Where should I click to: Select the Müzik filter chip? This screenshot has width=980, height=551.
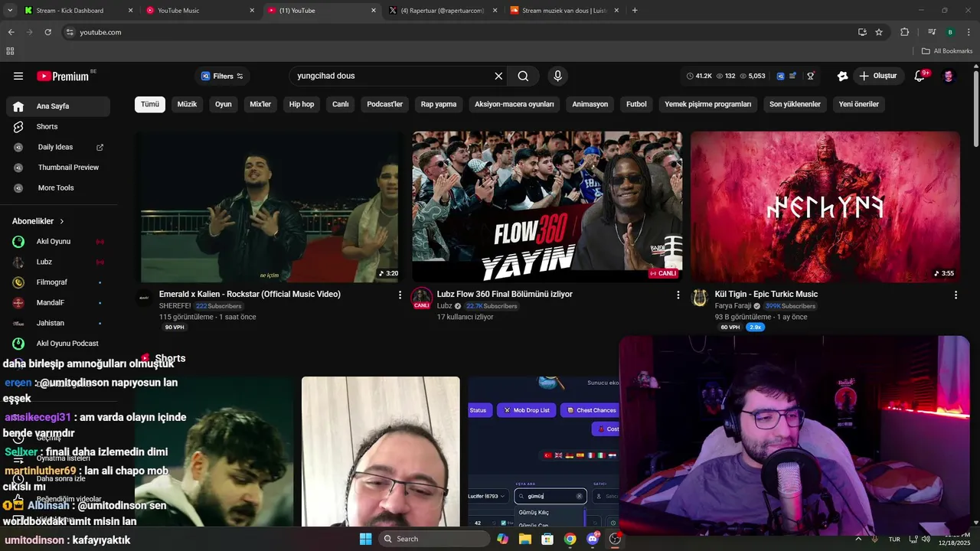(x=187, y=104)
